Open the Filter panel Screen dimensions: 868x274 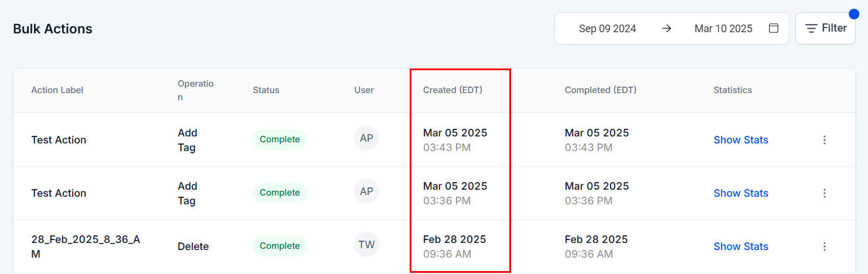pos(825,28)
